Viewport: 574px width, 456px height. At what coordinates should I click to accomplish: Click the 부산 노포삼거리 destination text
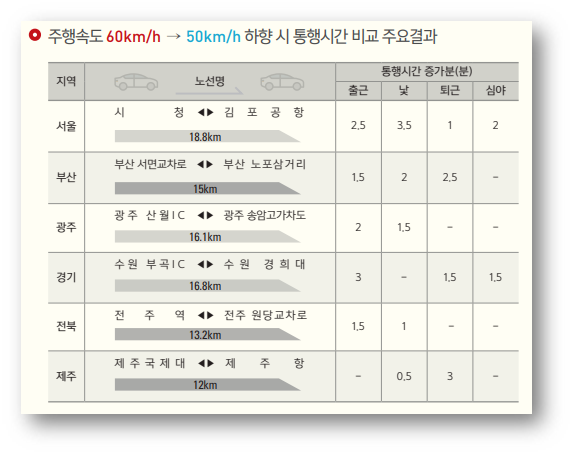[x=265, y=164]
